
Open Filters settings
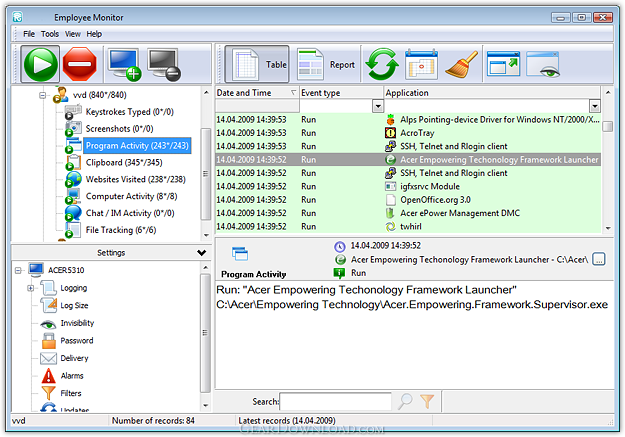(x=71, y=393)
